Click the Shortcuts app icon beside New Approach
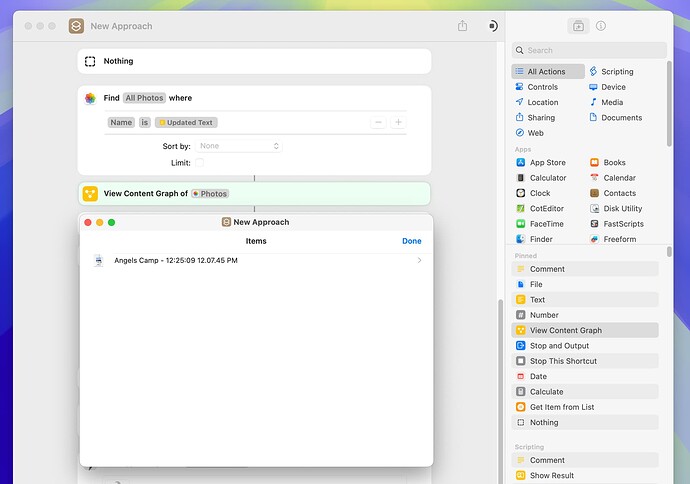 pyautogui.click(x=76, y=26)
